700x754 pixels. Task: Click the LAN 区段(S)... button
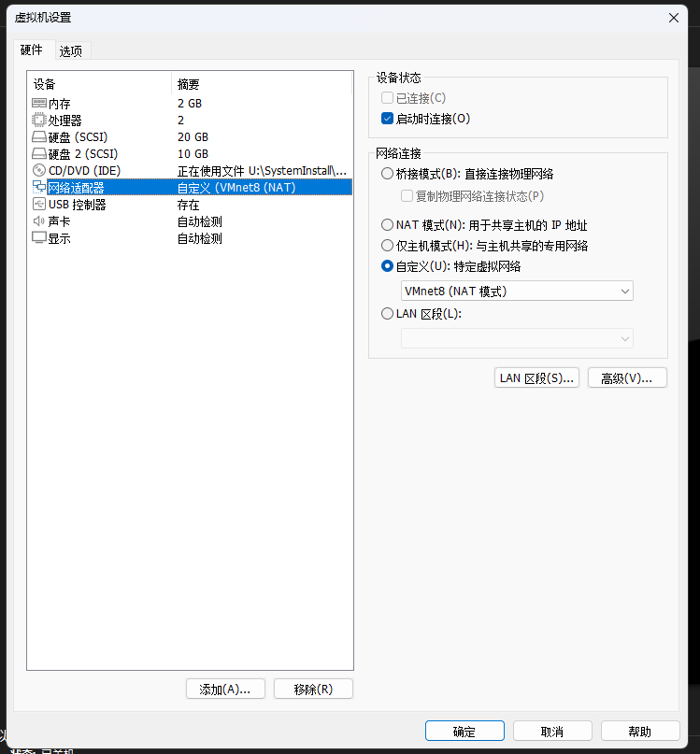pos(536,378)
